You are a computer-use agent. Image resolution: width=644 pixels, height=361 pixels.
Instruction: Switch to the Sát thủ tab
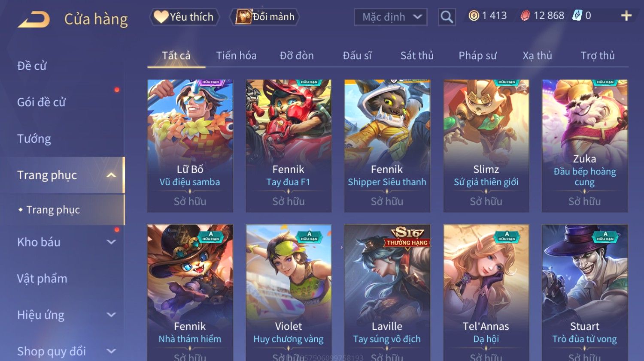[417, 55]
